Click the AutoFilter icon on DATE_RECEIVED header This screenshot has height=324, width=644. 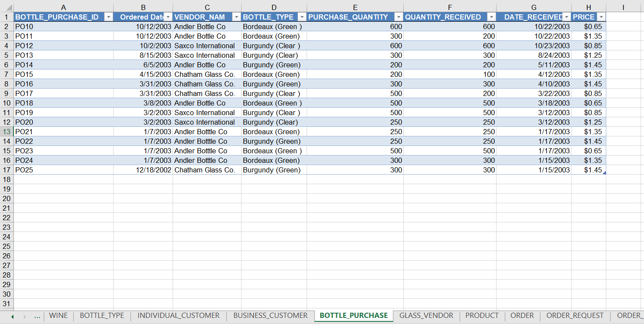coord(566,17)
